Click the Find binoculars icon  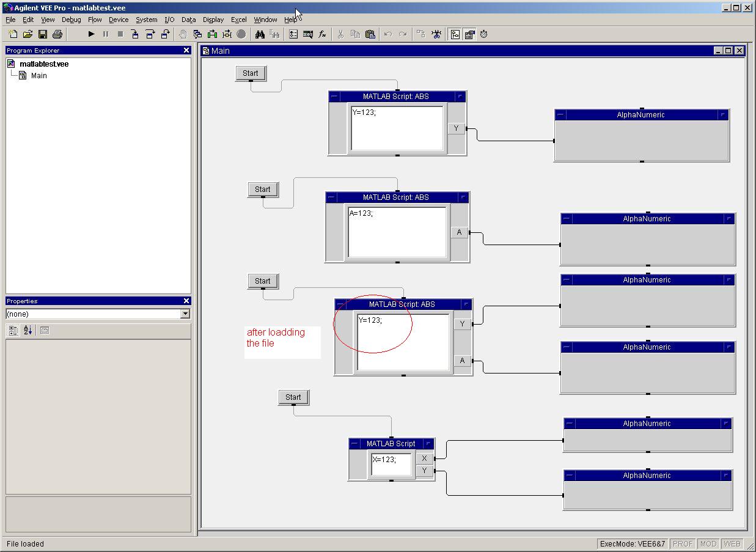point(260,34)
